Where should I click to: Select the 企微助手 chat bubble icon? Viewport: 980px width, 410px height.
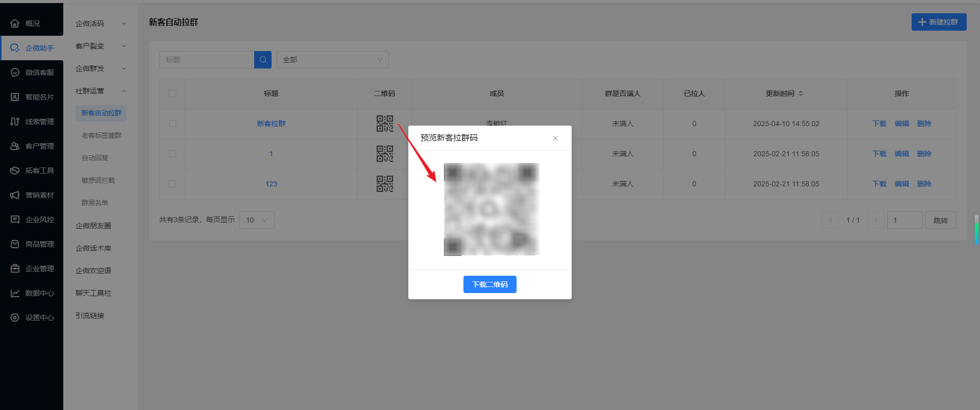[x=15, y=48]
